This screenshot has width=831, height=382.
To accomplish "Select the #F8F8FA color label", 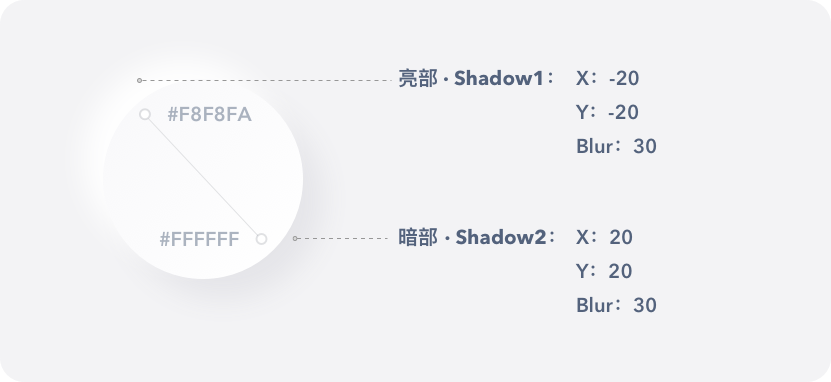I will pyautogui.click(x=209, y=114).
